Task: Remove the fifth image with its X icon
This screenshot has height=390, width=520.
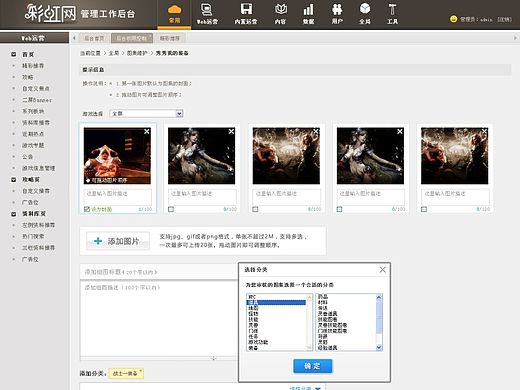Action: (x=484, y=132)
